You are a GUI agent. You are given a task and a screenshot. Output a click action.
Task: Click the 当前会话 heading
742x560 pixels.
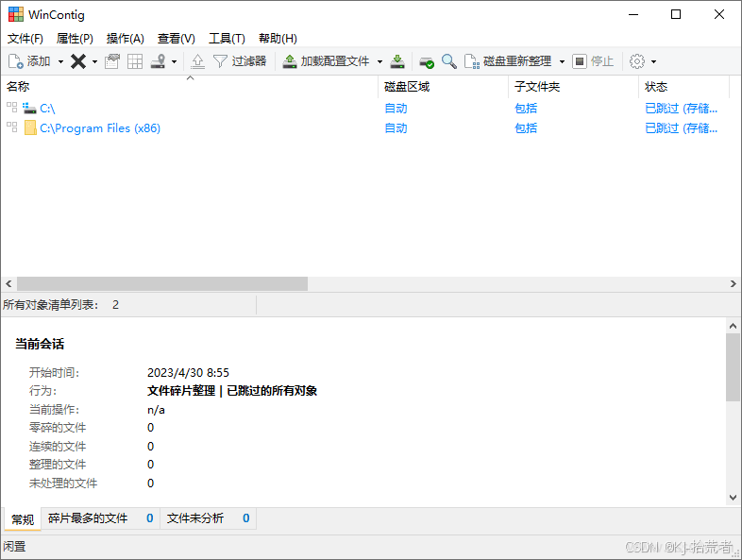pyautogui.click(x=40, y=344)
